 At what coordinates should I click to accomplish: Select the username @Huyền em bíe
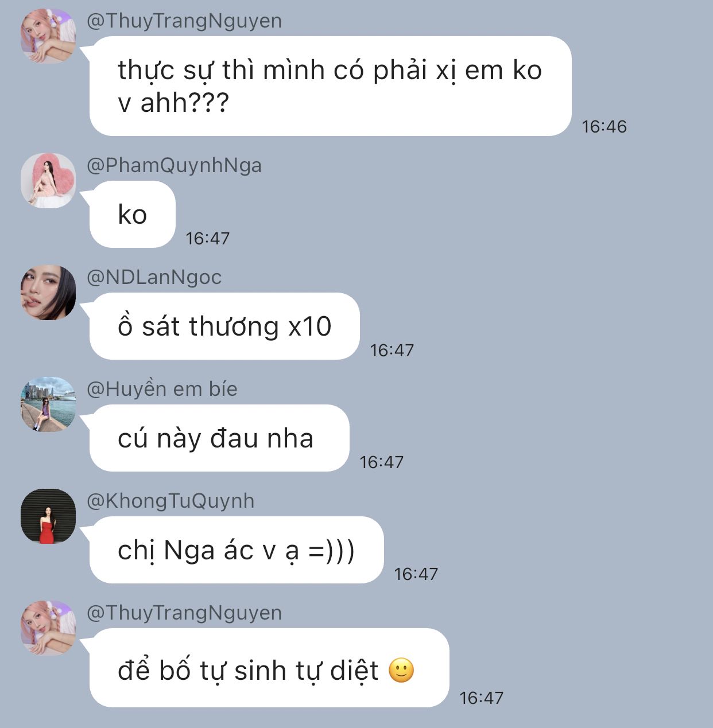pyautogui.click(x=162, y=389)
